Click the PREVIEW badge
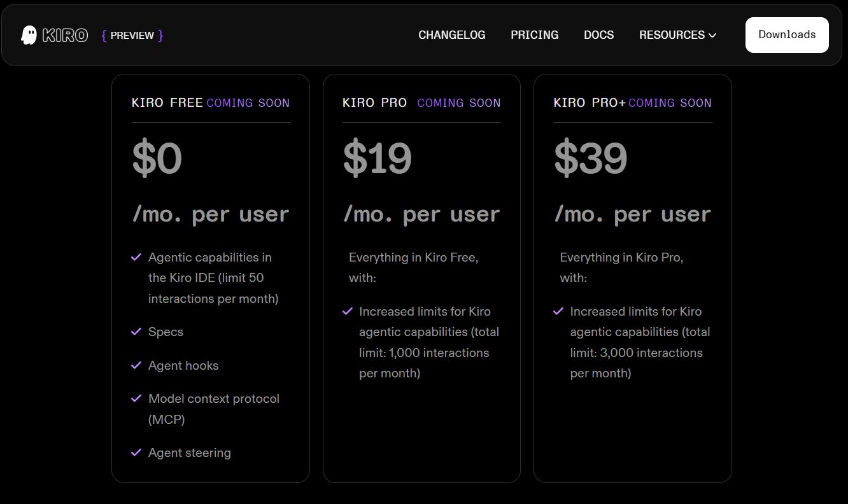The image size is (848, 504). [131, 35]
